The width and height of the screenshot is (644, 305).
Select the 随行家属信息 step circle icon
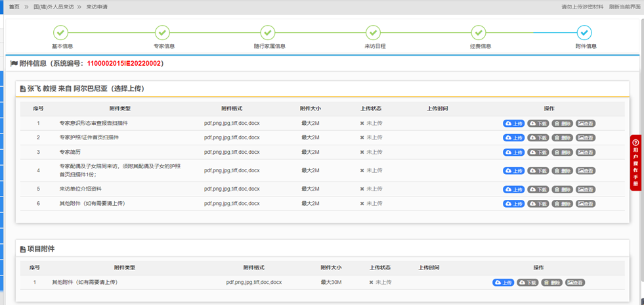(267, 32)
